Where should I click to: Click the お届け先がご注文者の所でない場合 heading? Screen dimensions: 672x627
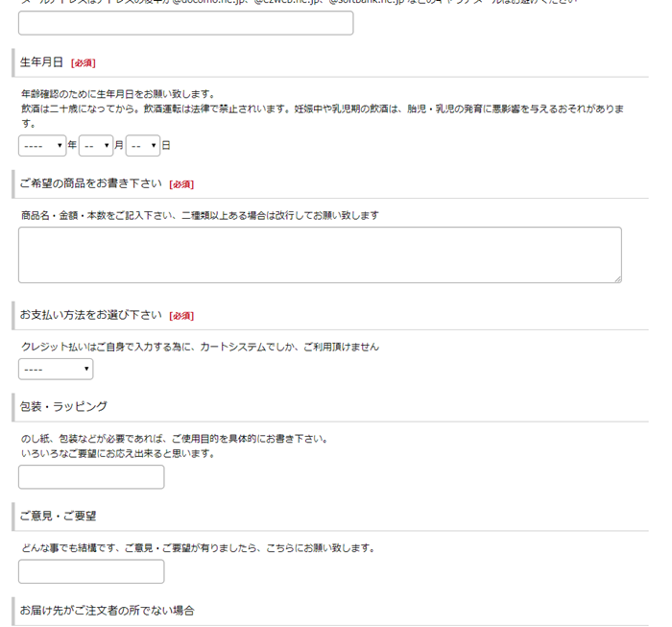click(x=107, y=610)
